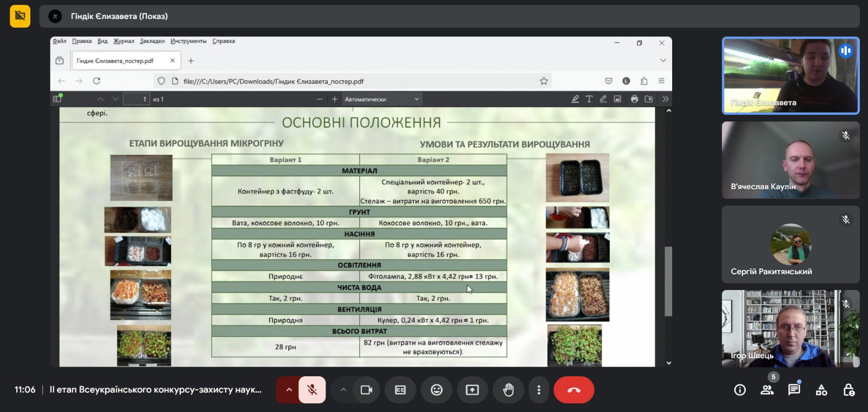Screen dimensions: 868x412
Task: Click the Гіндік Єлизавета (Показ) presentation label
Action: pyautogui.click(x=119, y=16)
